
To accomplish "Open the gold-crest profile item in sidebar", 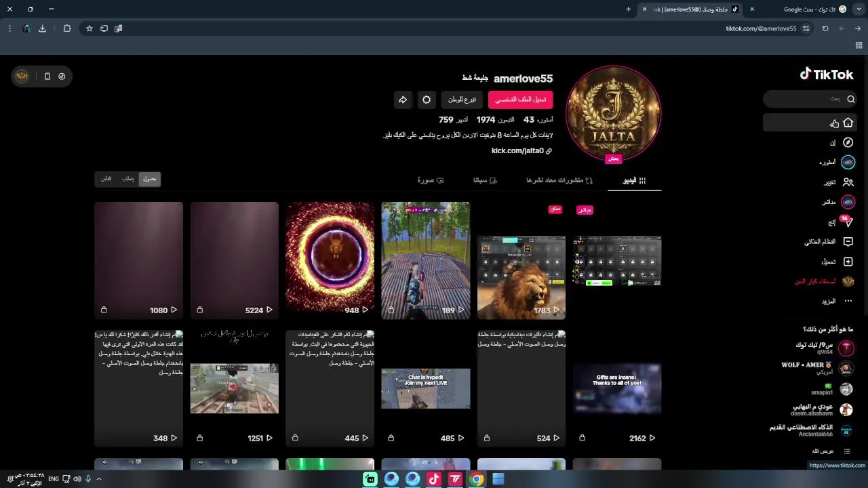I will (848, 281).
